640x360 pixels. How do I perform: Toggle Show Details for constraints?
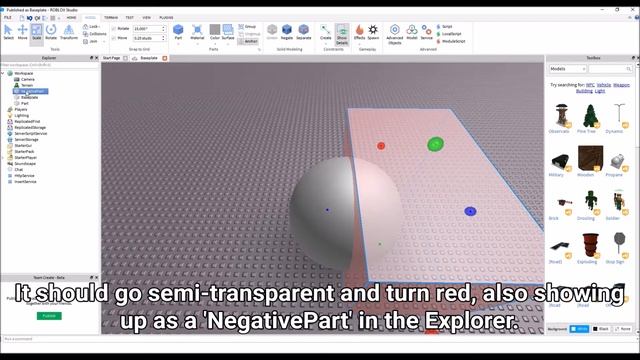tap(342, 34)
